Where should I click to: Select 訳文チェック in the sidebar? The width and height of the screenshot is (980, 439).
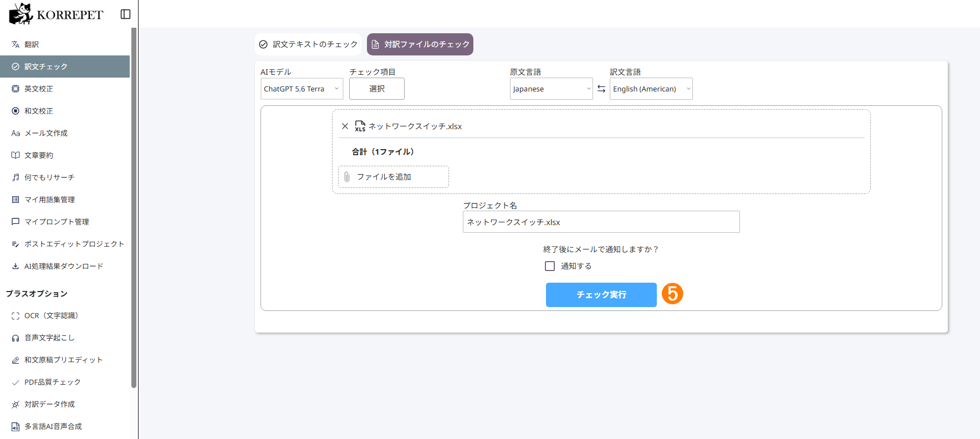point(65,67)
